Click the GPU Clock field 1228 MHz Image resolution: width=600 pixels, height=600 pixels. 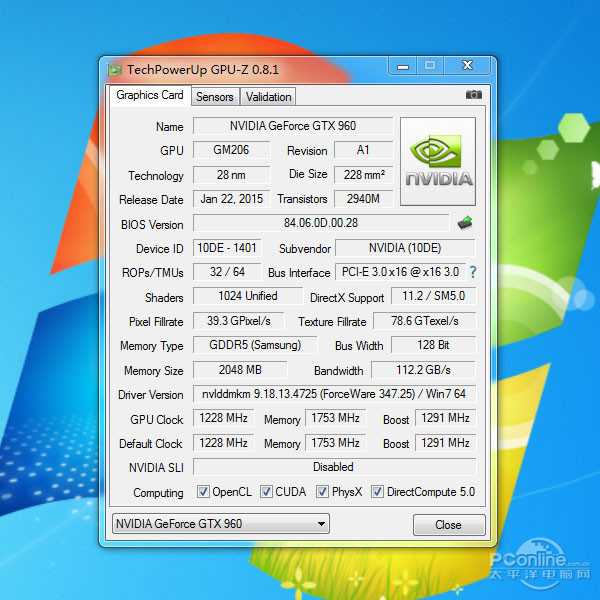223,418
